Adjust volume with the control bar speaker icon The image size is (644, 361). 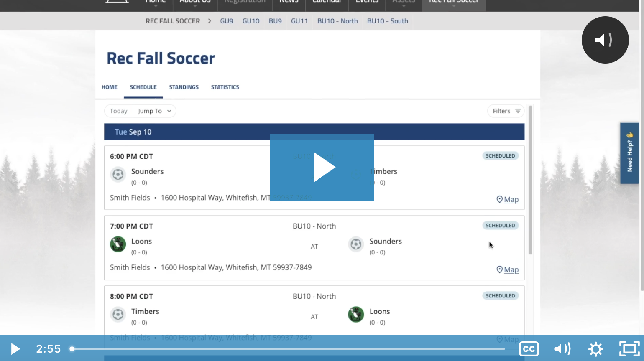(562, 349)
